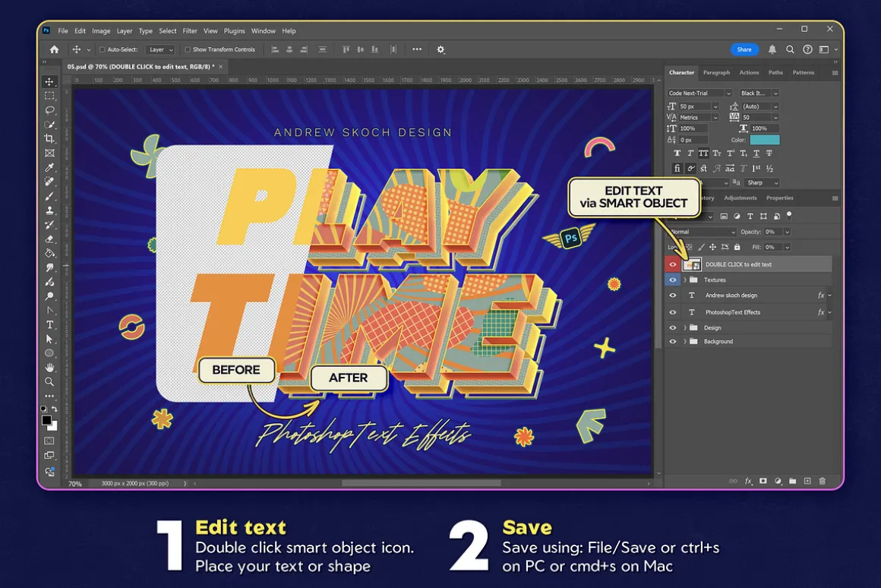
Task: Select the Eyedropper tool
Action: click(x=49, y=167)
